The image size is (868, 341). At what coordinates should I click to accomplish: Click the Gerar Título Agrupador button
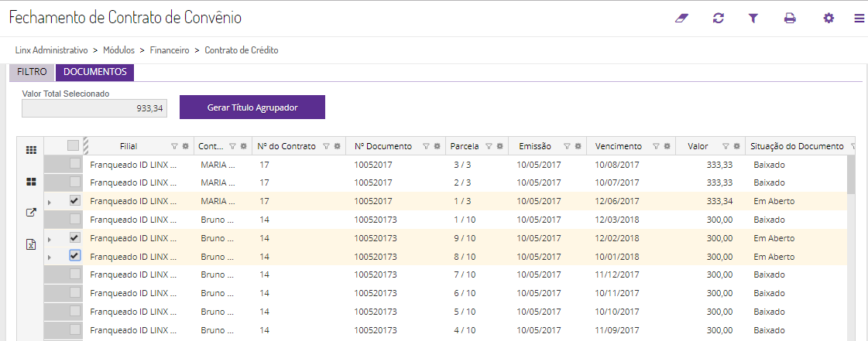pyautogui.click(x=252, y=107)
